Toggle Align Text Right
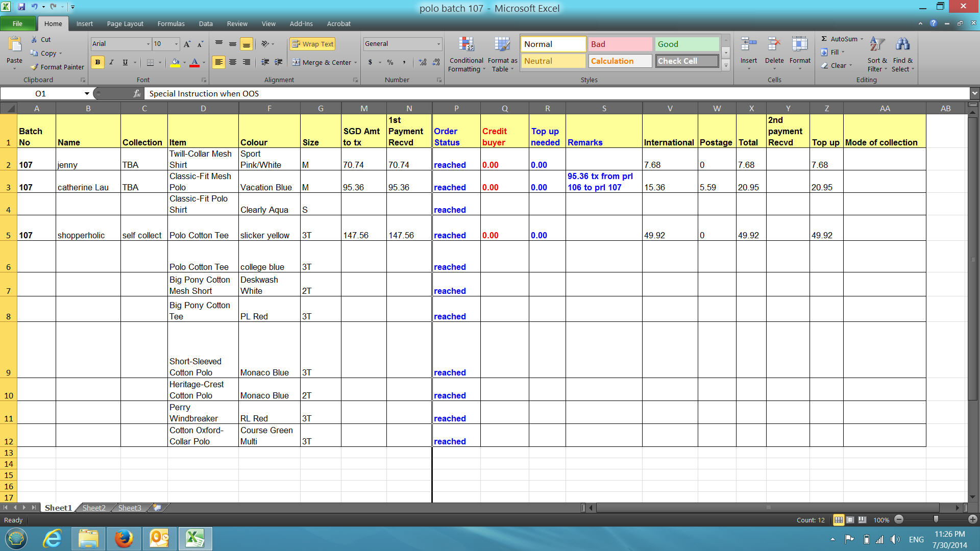 tap(246, 62)
